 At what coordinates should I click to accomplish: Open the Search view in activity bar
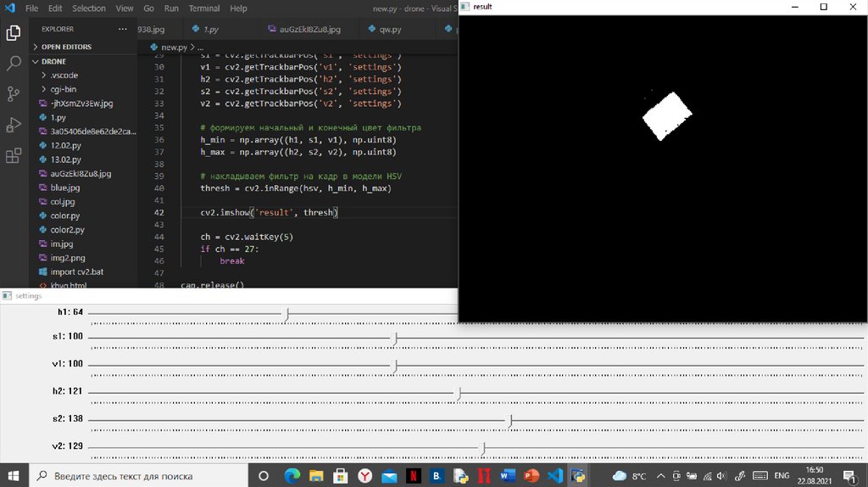click(14, 64)
